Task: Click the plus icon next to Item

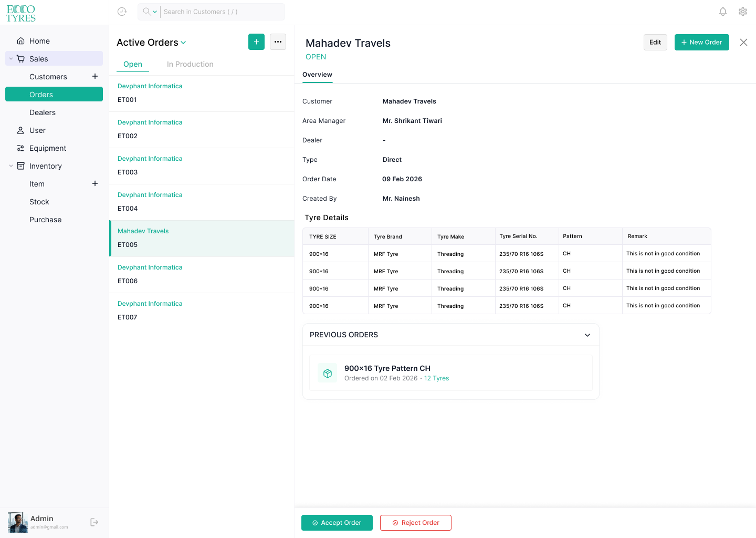Action: coord(95,183)
